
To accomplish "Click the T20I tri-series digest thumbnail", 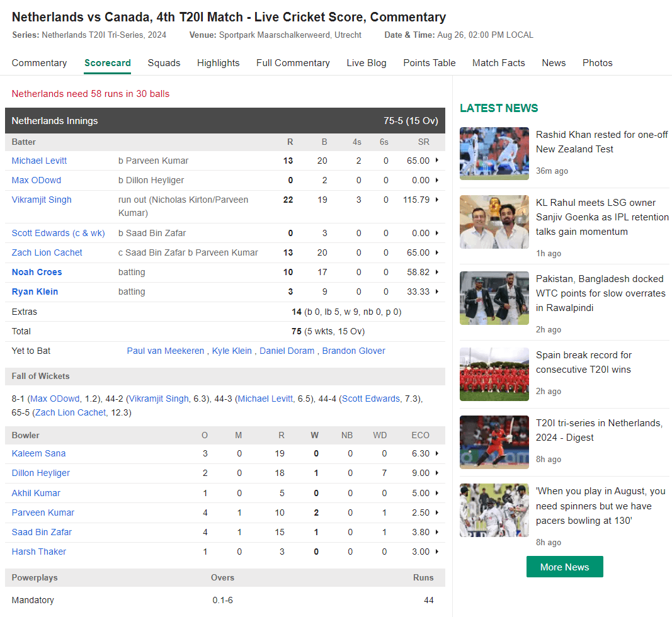I will tap(494, 442).
